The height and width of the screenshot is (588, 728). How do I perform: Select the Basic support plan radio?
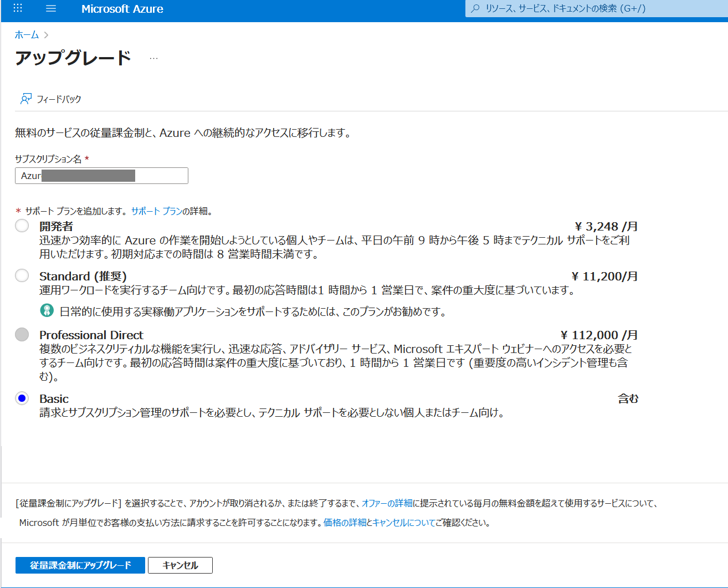tap(22, 398)
